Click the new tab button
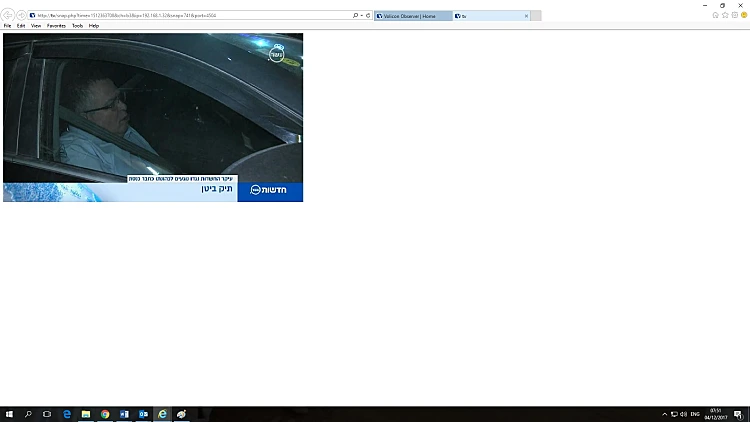Viewport: 750px width, 422px height. point(537,16)
